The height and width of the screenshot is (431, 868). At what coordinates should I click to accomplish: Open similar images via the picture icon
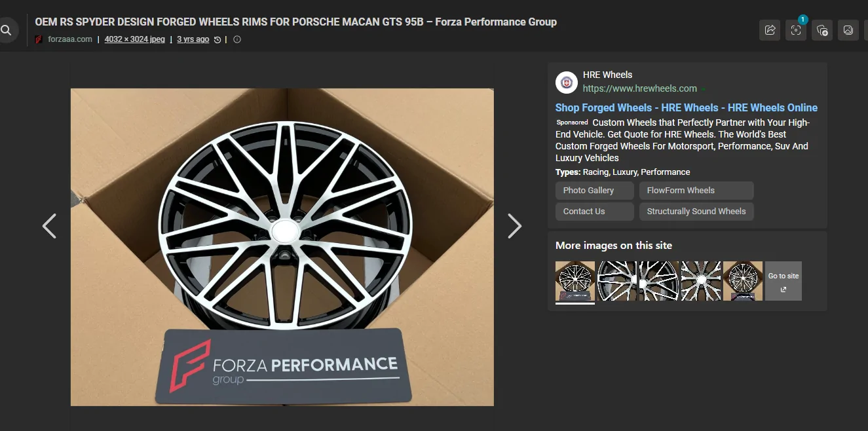coord(848,30)
